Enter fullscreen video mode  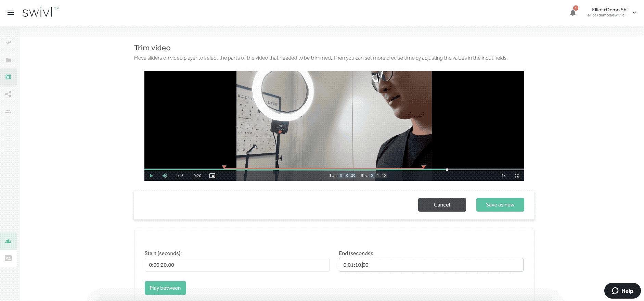tap(516, 176)
